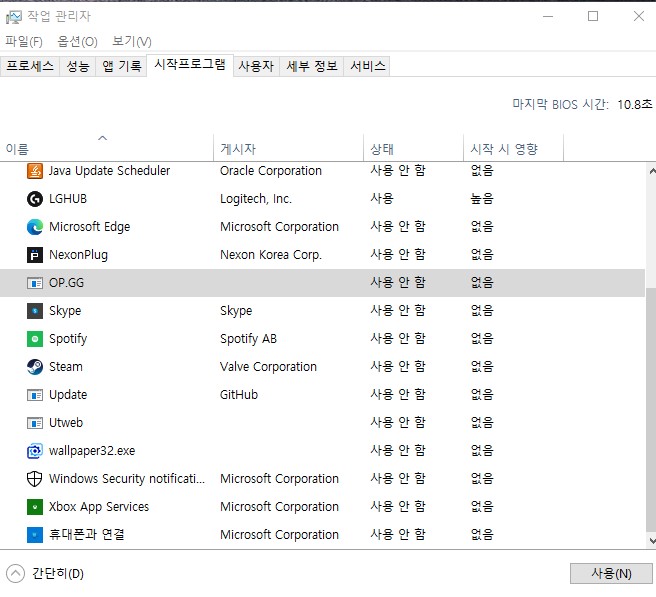656x597 pixels.
Task: Click the Utweb row icon
Action: 35,423
